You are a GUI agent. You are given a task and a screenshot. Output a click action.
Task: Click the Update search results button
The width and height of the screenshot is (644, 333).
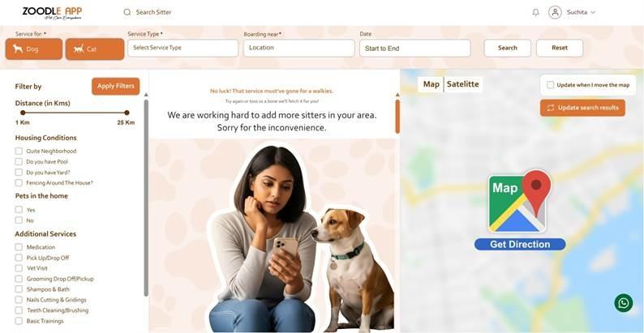click(582, 108)
